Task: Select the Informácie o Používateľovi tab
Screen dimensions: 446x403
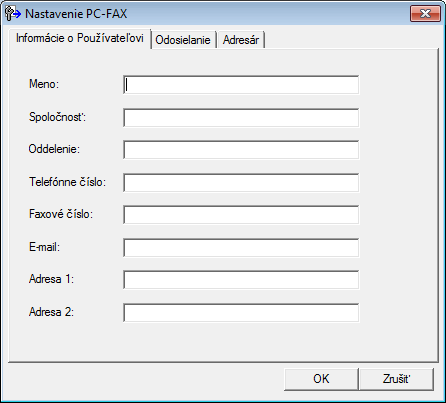Action: 80,38
